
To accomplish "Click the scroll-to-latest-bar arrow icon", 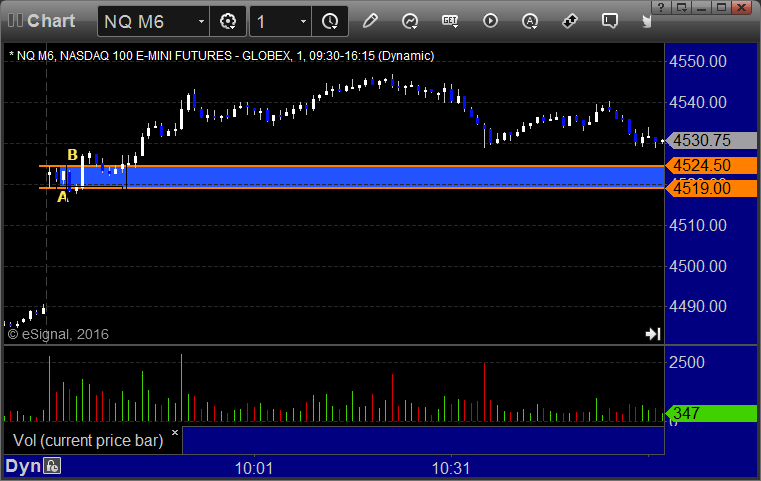I will pyautogui.click(x=653, y=334).
